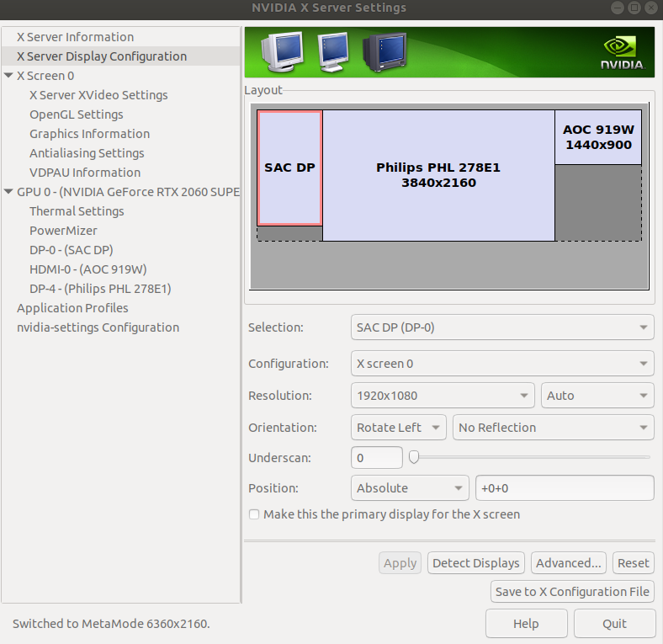Image resolution: width=663 pixels, height=644 pixels.
Task: Click Save to X Configuration File
Action: 572,592
